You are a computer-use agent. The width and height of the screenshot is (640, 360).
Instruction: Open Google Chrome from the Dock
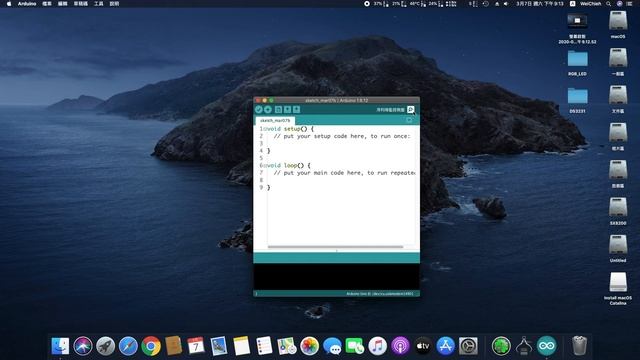[x=151, y=346]
